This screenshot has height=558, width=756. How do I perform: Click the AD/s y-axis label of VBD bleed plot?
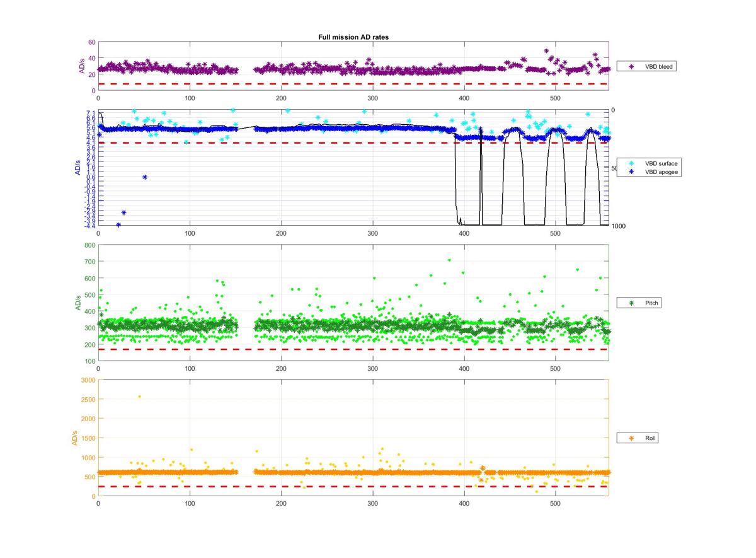click(x=81, y=66)
